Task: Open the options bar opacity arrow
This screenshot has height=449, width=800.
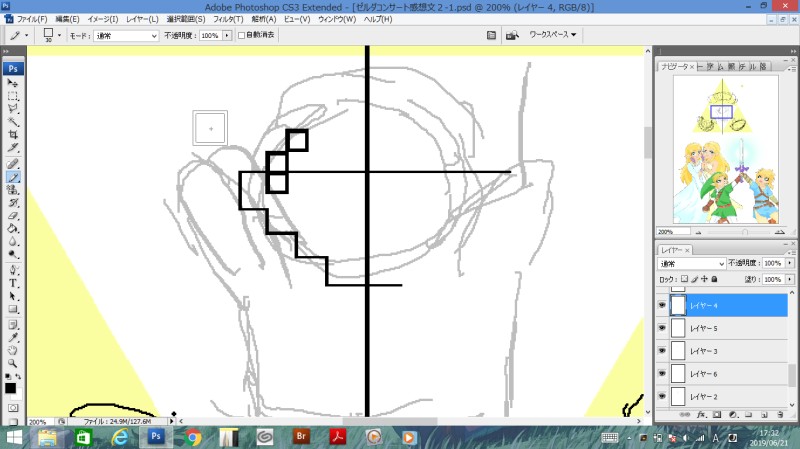Action: 227,35
